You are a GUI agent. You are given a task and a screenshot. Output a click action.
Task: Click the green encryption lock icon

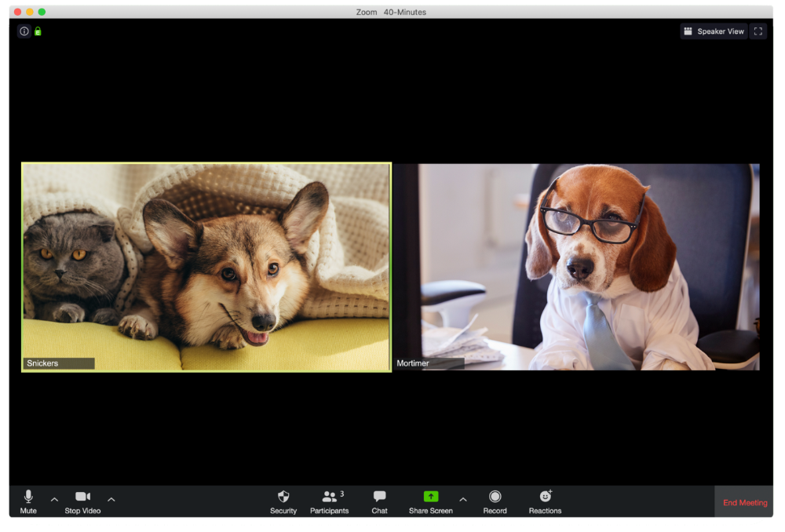[38, 31]
